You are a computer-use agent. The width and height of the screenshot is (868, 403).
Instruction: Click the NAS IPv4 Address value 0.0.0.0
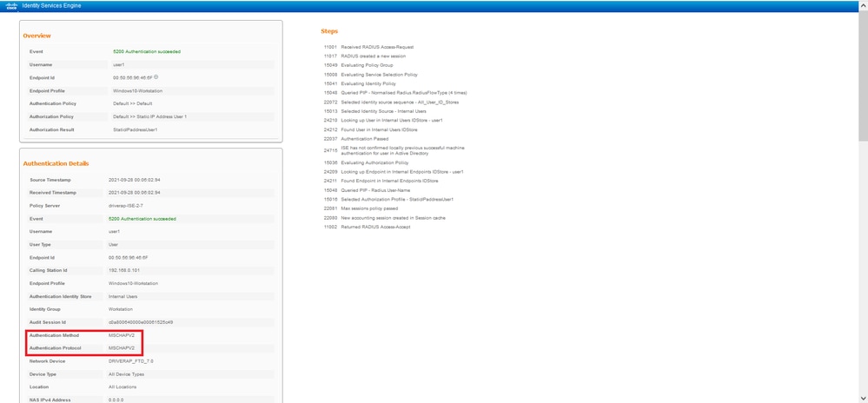point(116,400)
